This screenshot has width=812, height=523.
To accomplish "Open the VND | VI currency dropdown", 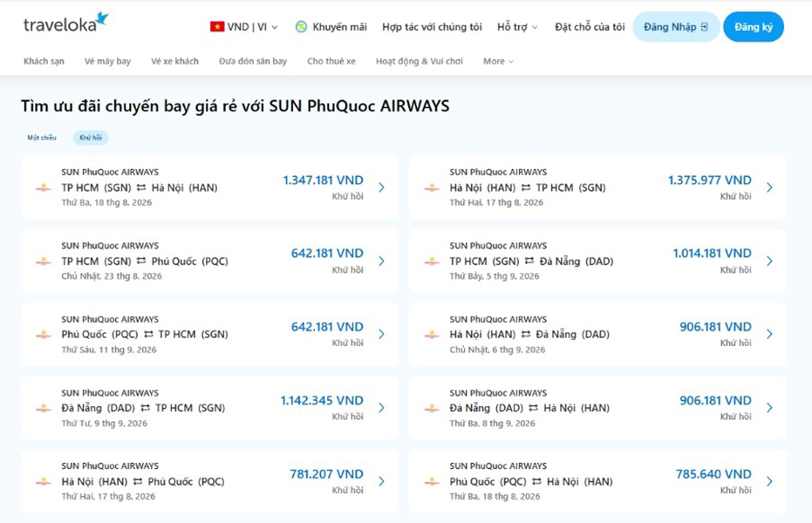I will (244, 27).
